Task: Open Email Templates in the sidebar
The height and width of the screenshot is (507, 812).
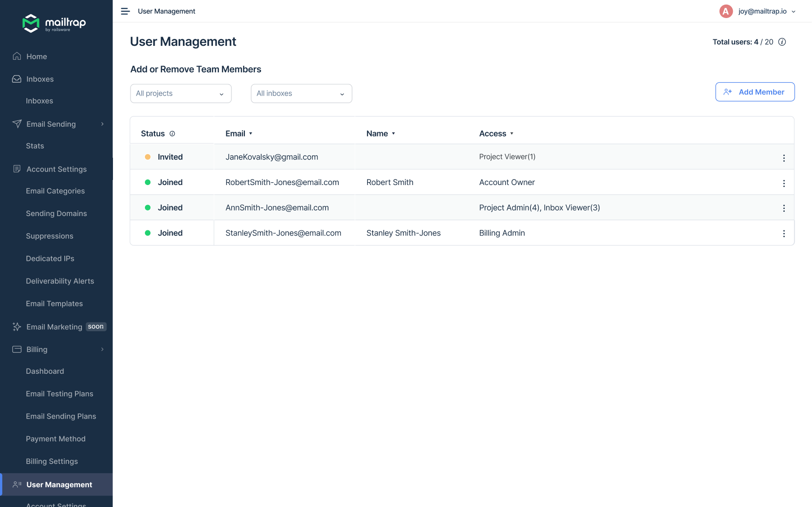Action: click(54, 303)
